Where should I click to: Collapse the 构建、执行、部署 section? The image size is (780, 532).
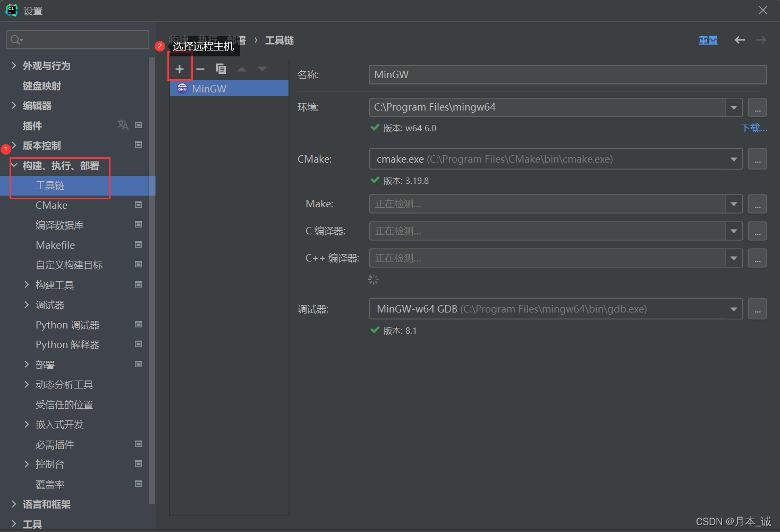[x=14, y=165]
